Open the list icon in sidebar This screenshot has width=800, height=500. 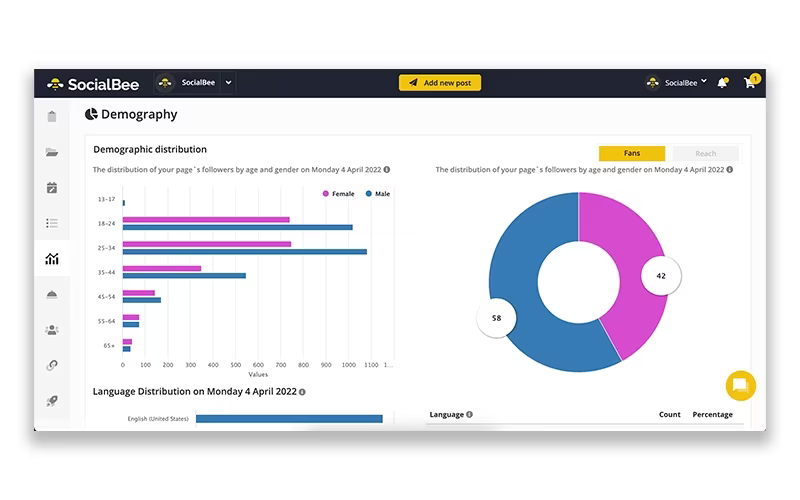point(52,223)
